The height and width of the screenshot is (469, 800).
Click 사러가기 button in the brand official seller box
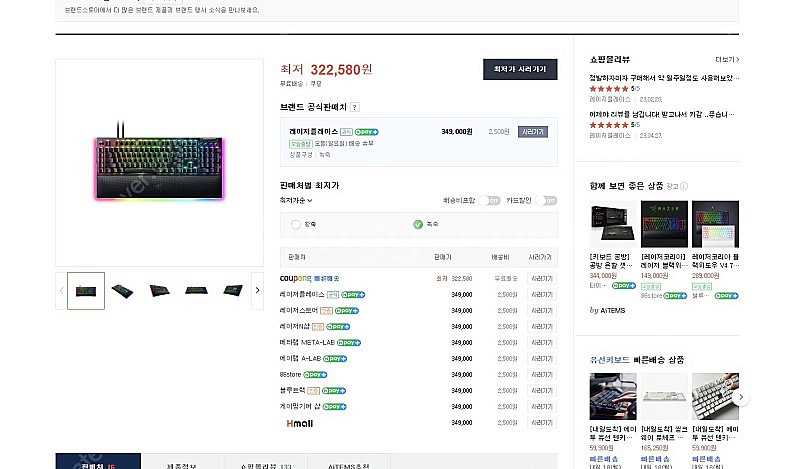[533, 132]
